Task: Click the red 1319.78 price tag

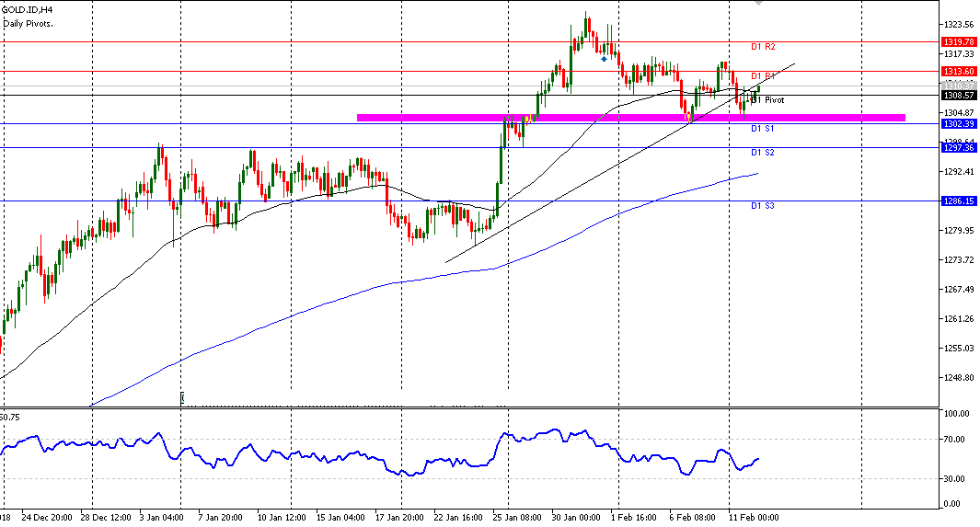Action: 960,41
